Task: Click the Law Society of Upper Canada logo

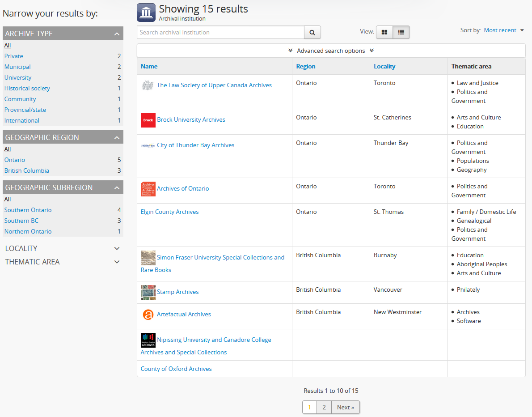Action: (148, 85)
